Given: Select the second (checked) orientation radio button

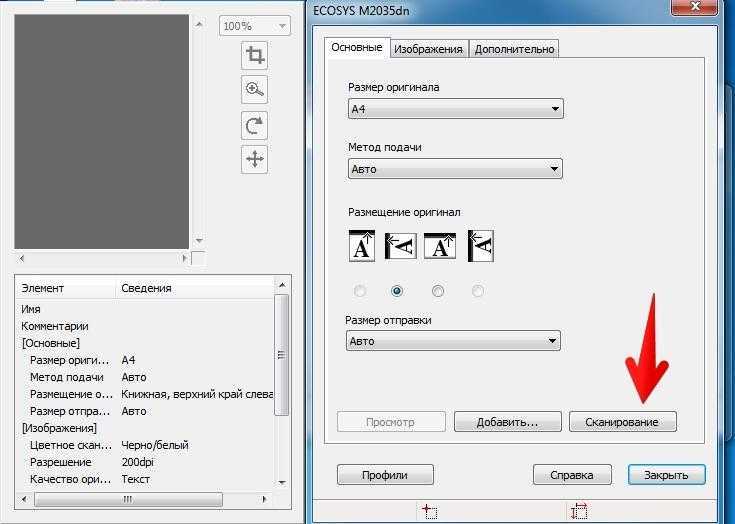Looking at the screenshot, I should pyautogui.click(x=397, y=291).
